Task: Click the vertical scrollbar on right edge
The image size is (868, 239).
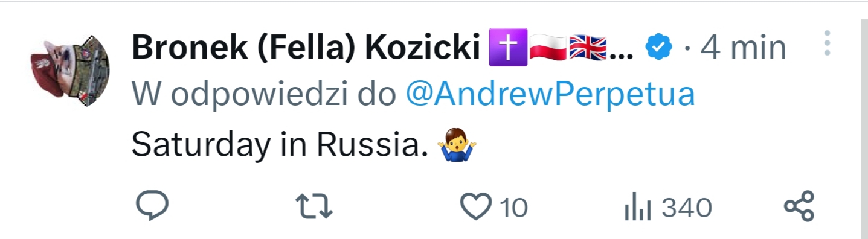Action: point(864,127)
